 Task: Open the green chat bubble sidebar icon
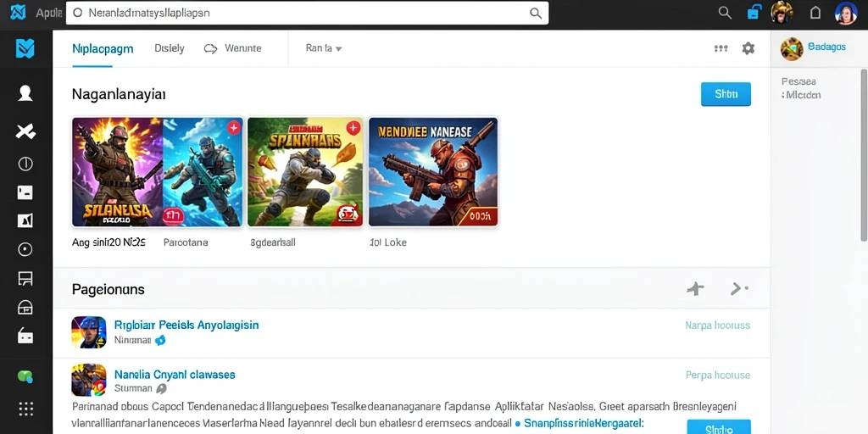click(25, 377)
